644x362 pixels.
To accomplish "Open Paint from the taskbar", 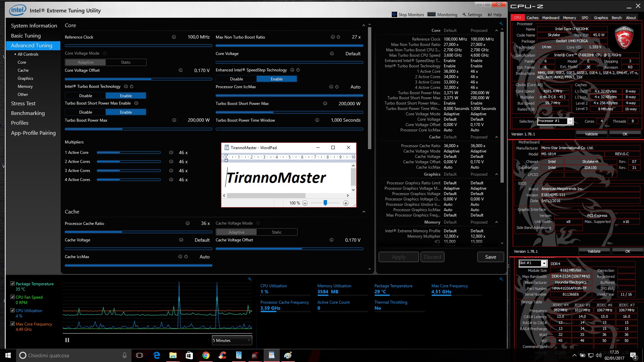I will pyautogui.click(x=288, y=355).
